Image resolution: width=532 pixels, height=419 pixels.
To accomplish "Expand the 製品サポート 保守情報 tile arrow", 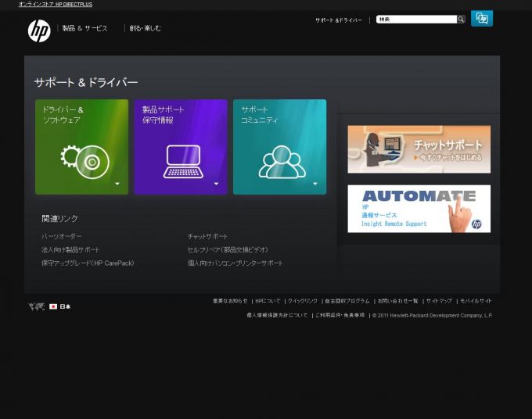I will 216,184.
